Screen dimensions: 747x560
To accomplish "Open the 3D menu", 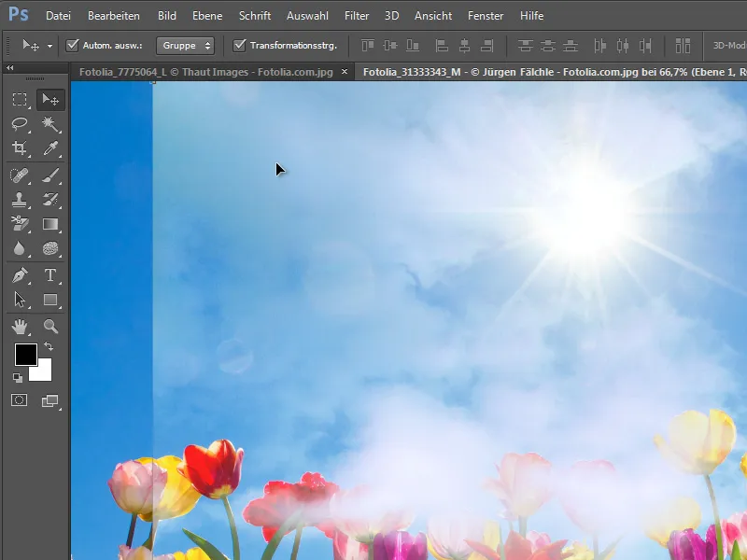I will pyautogui.click(x=391, y=16).
